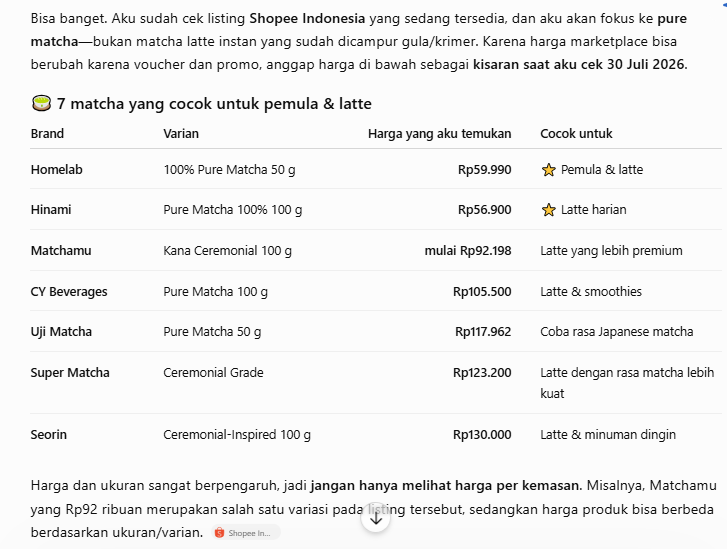Click the bold text kisaran saat aku cek 30 Juli 2026

(x=579, y=64)
